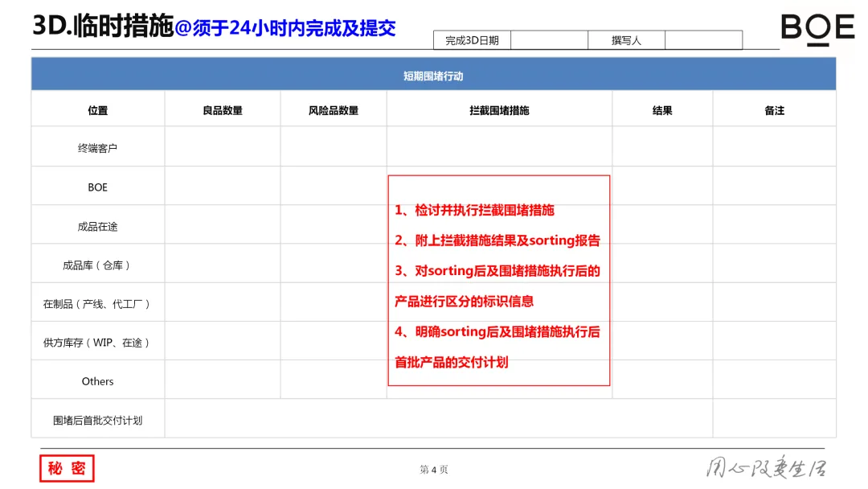
Task: Select the 风险品数量 column header
Action: 334,110
